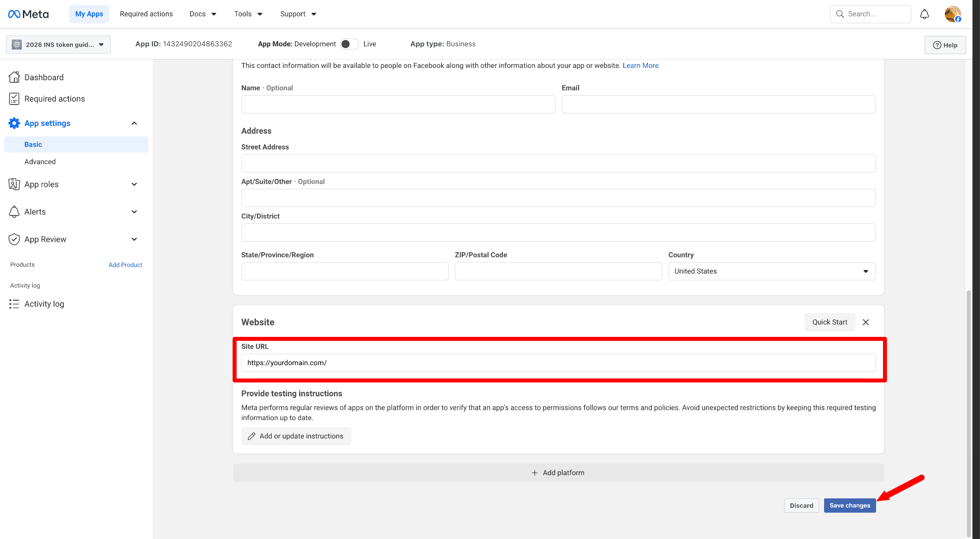This screenshot has height=539, width=980.
Task: Click the App settings gear icon
Action: 14,123
